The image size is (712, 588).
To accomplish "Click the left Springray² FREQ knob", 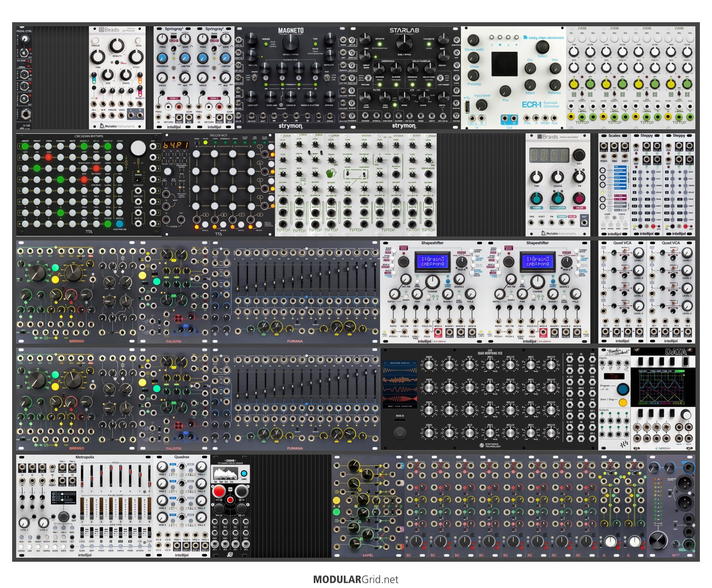I will point(162,39).
